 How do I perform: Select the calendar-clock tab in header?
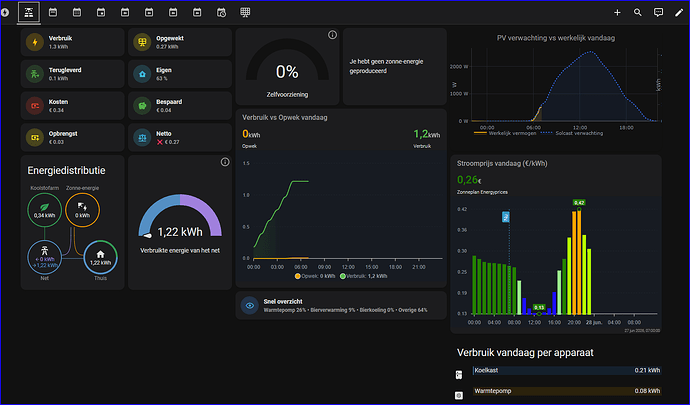[221, 12]
